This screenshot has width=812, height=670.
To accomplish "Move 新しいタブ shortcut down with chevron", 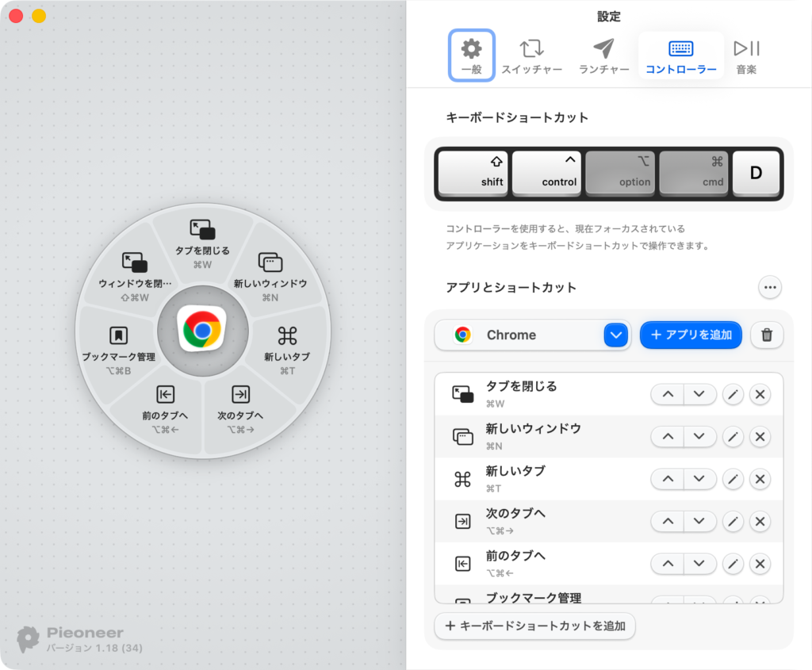I will pos(699,479).
